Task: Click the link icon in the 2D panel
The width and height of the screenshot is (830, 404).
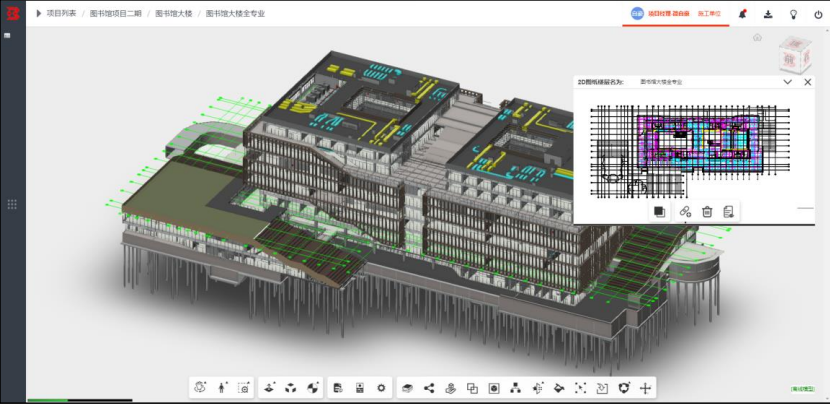Action: pos(685,212)
